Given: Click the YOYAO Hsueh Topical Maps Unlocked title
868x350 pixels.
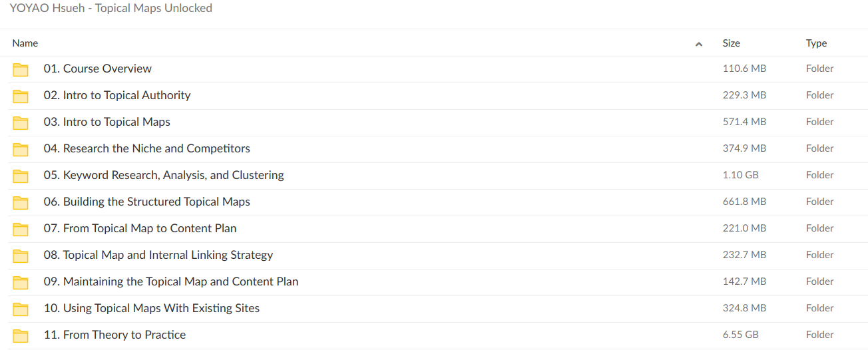Looking at the screenshot, I should pos(111,9).
